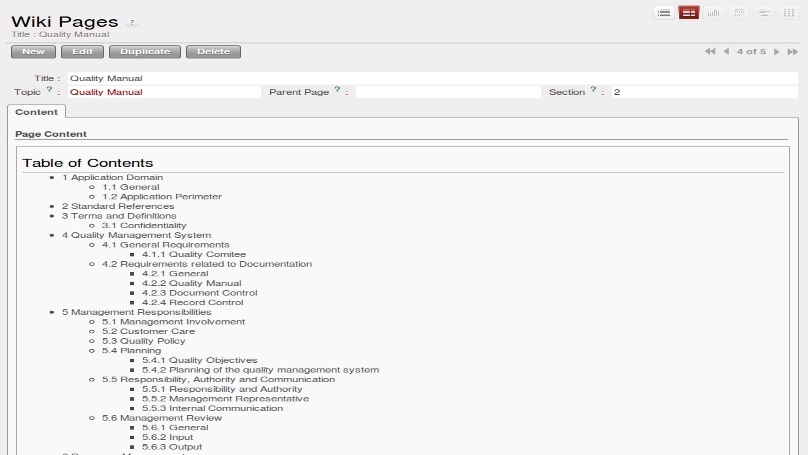Open the graph view
808x455 pixels.
point(714,12)
